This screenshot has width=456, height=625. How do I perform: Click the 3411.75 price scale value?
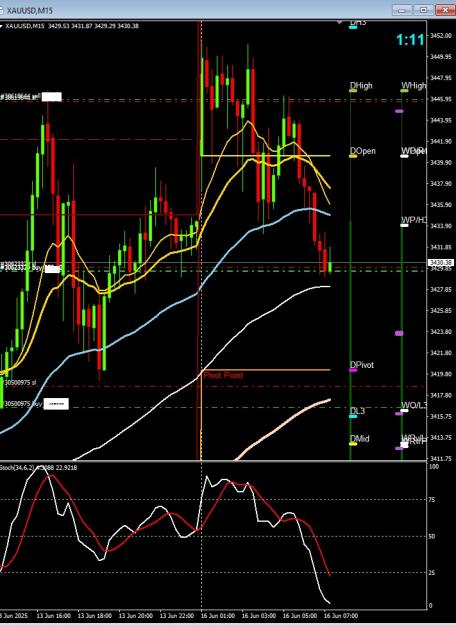pos(441,459)
